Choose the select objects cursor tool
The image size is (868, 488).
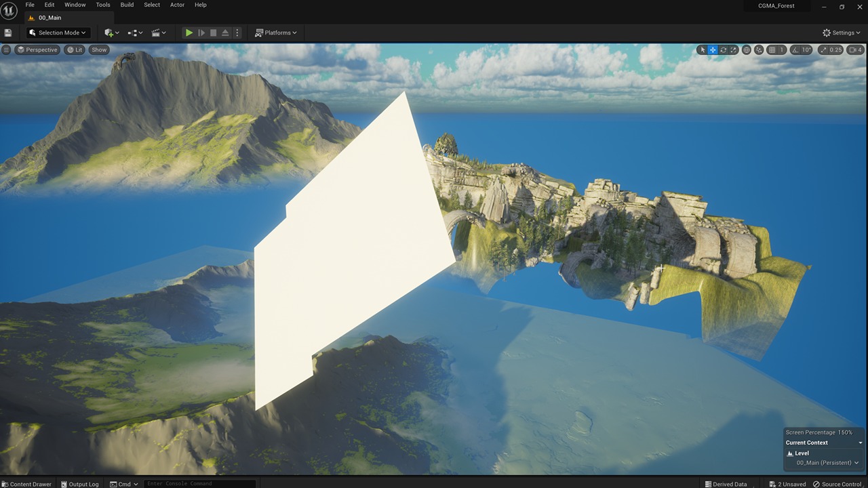click(702, 50)
